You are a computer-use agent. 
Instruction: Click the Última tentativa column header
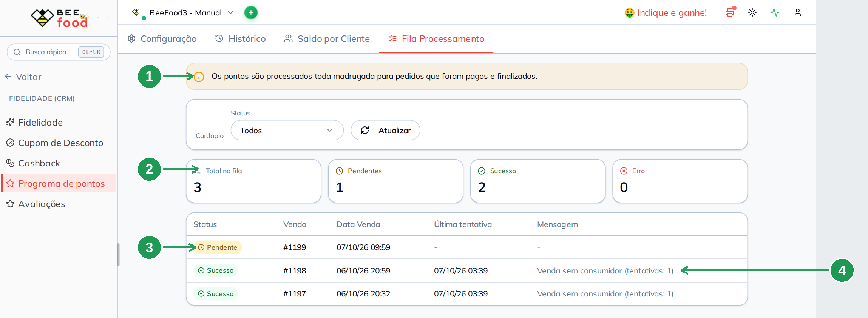tap(463, 224)
